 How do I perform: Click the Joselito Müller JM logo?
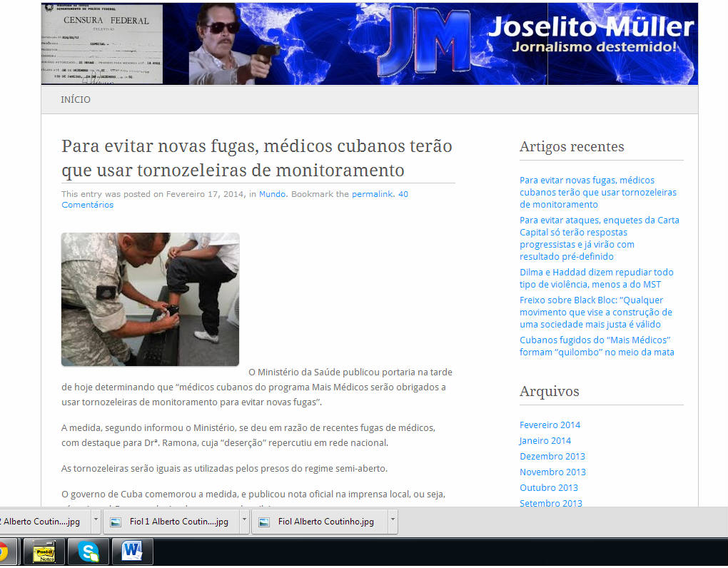coord(425,44)
